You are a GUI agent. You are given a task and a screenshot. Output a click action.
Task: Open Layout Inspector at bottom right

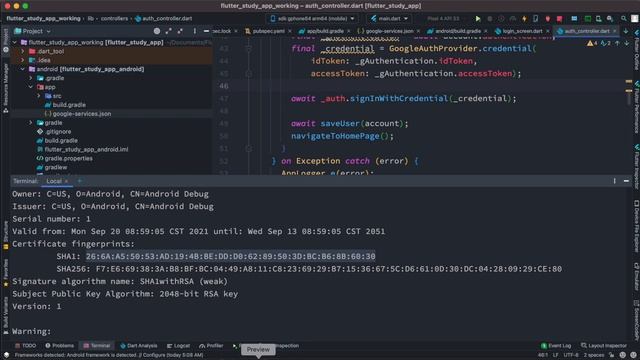[x=604, y=346]
